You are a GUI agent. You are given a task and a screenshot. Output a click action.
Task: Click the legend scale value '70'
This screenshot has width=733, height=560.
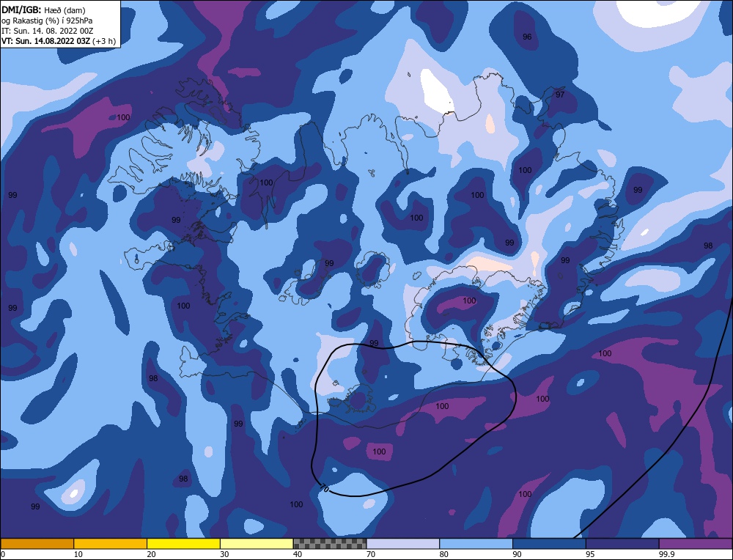click(371, 554)
